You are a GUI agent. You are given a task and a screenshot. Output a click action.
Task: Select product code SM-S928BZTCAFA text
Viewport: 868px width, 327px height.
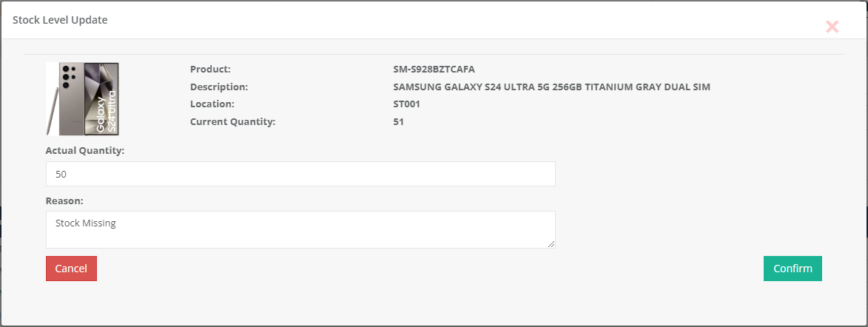coord(434,69)
